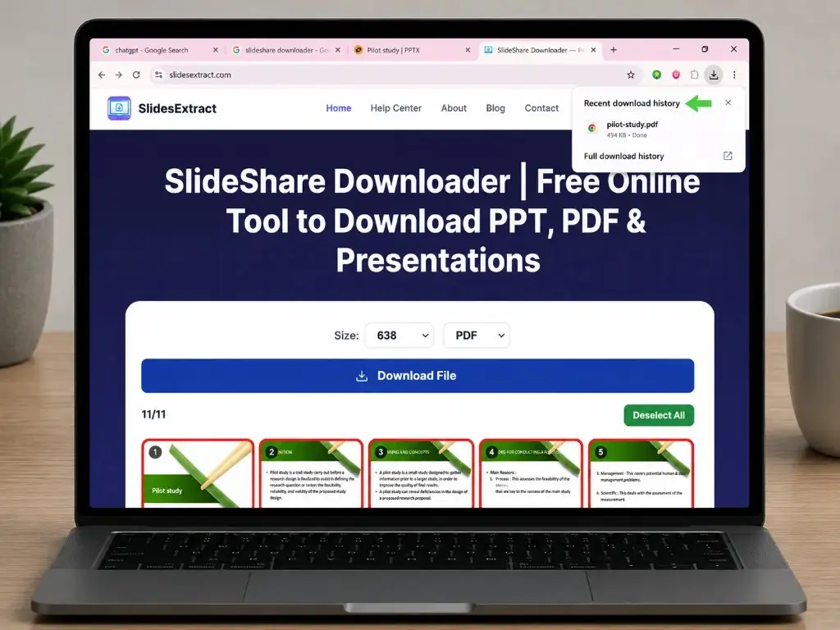
Task: Reload the slidesextract.com page
Action: pyautogui.click(x=137, y=75)
